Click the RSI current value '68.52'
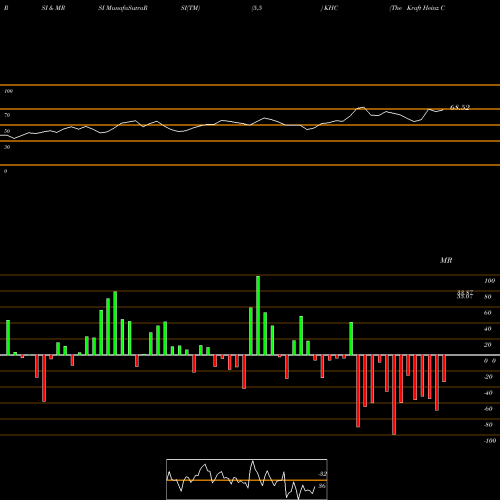Viewport: 500px width, 500px height. tap(460, 107)
